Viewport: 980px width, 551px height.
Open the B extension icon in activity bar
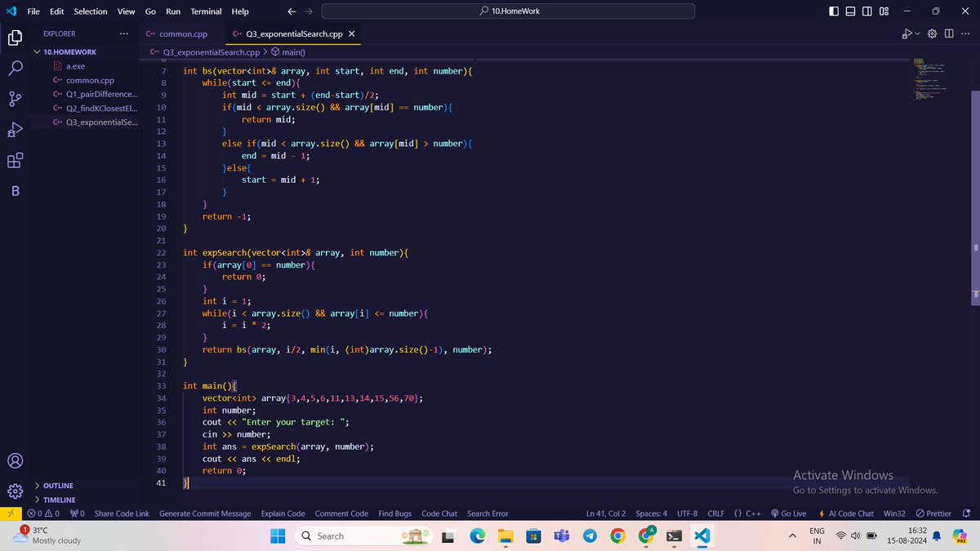15,192
